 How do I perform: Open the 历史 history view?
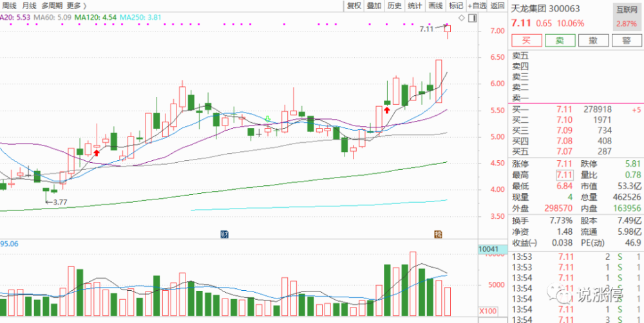tap(394, 6)
